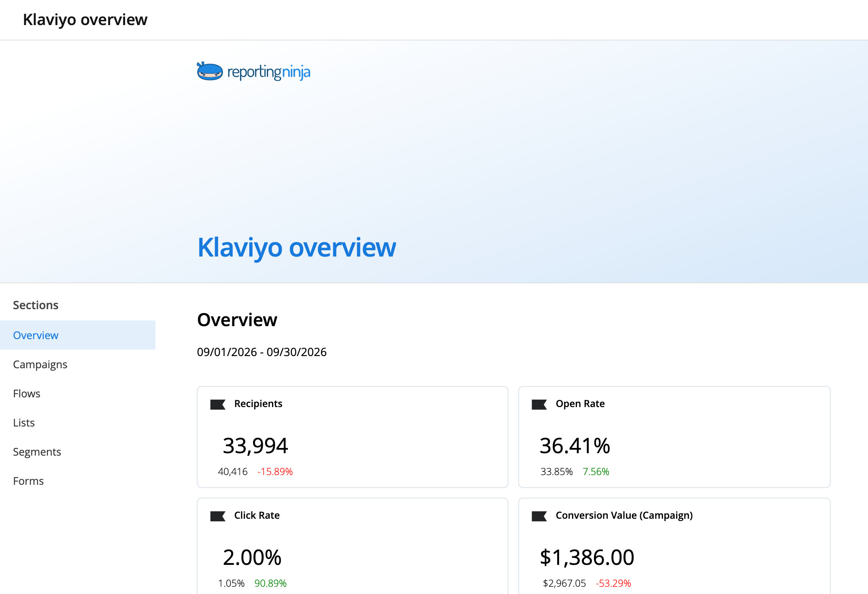
Task: Click the previous recipients value 40,416
Action: coord(233,471)
